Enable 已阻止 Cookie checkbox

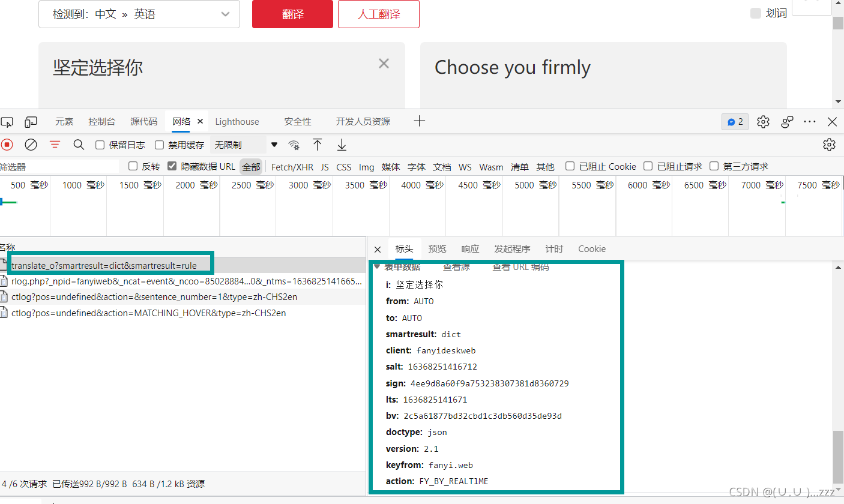(x=570, y=166)
